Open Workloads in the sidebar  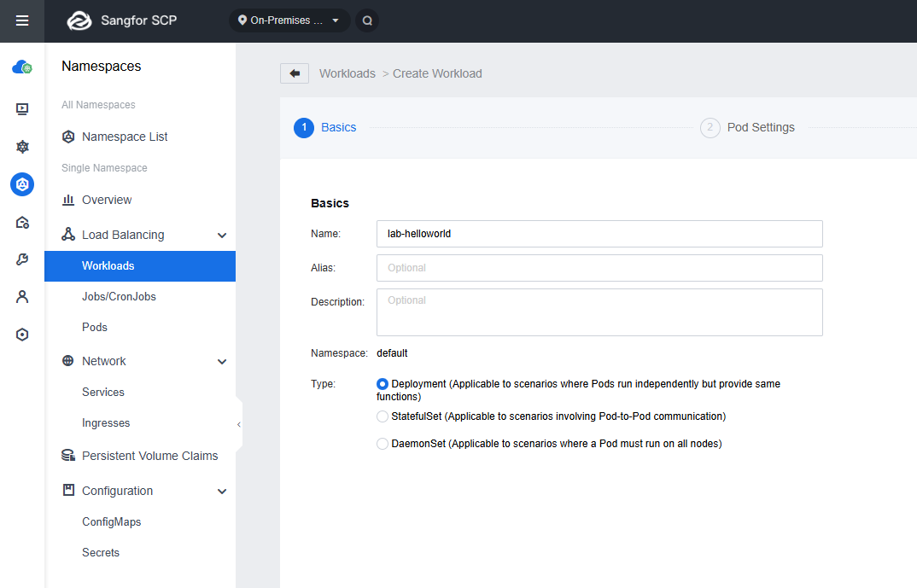tap(140, 266)
